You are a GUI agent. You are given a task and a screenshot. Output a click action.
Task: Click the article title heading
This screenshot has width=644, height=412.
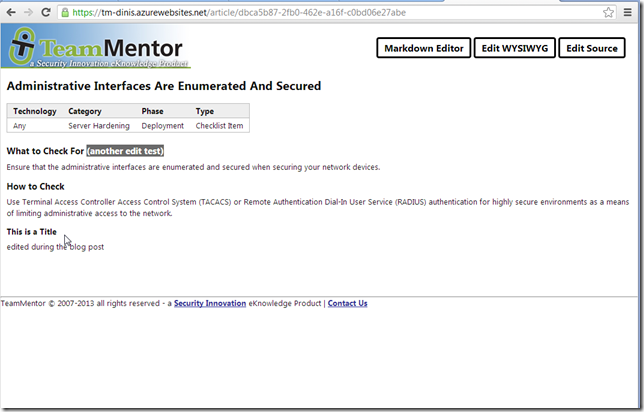tap(164, 86)
